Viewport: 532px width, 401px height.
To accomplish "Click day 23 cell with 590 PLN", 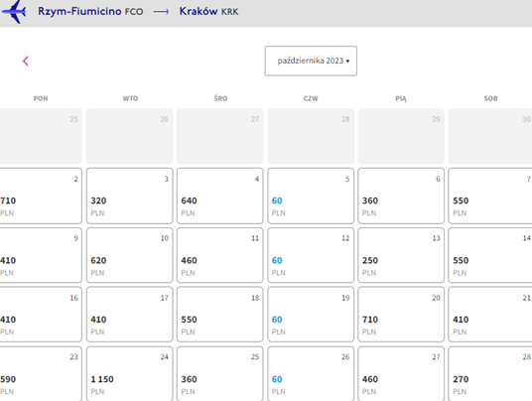I will (x=41, y=374).
